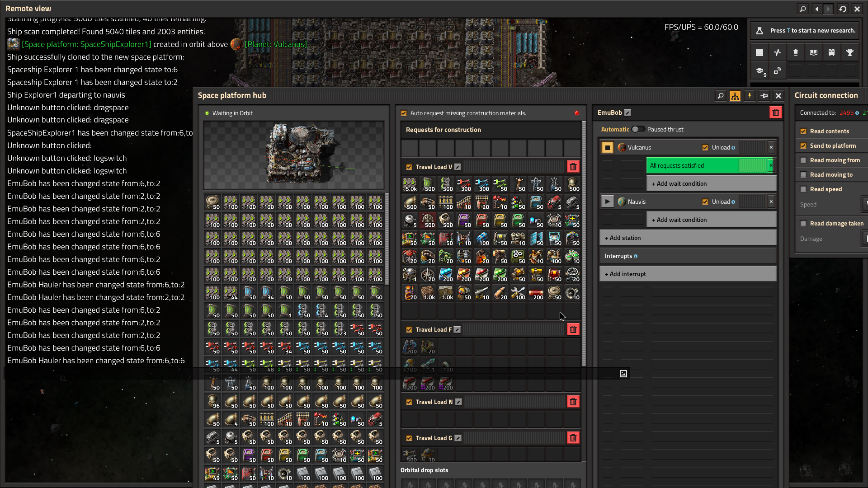Click the signal-broadcast square icon
The height and width of the screenshot is (488, 868).
click(x=778, y=71)
